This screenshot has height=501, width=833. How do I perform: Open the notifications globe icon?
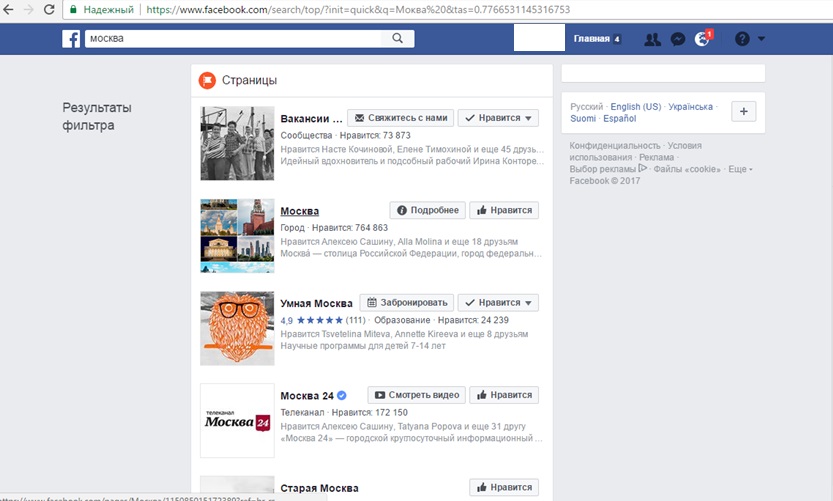pyautogui.click(x=702, y=39)
